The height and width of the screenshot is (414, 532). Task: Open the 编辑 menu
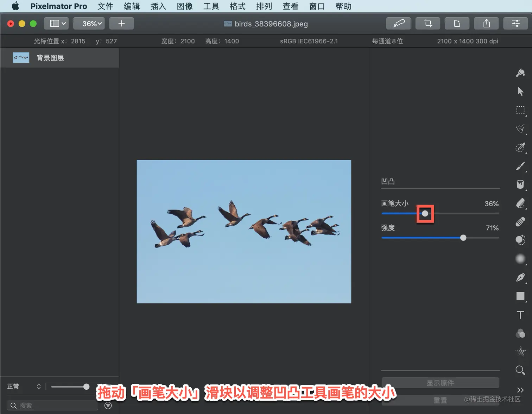(132, 6)
